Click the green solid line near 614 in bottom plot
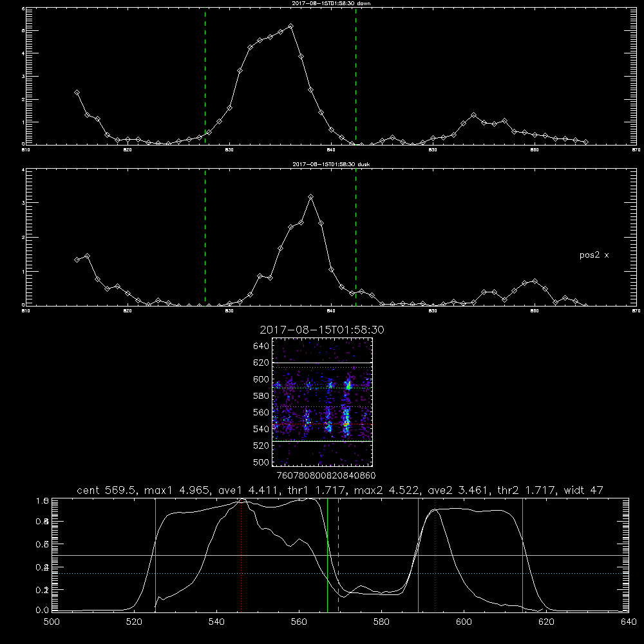Screen dimensions: 644x644 pyautogui.click(x=522, y=555)
